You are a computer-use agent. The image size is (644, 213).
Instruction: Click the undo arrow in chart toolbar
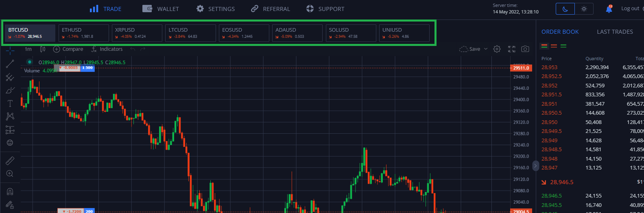click(133, 49)
